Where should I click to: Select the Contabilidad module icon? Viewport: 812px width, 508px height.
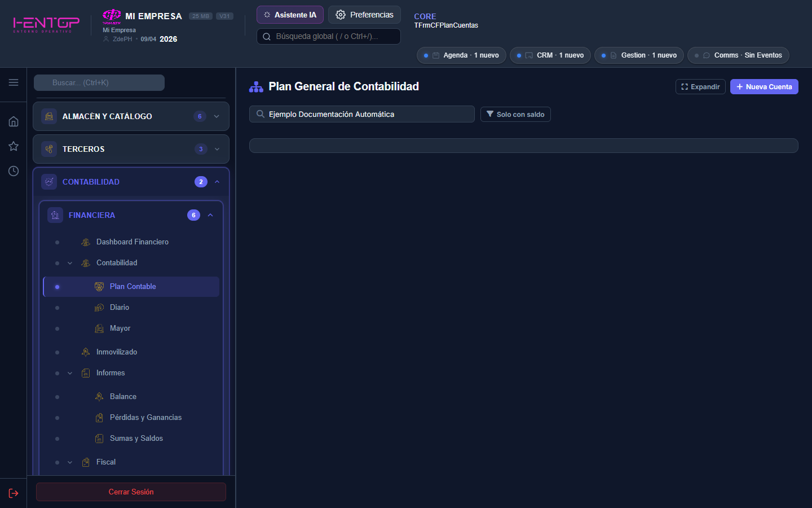pos(50,182)
